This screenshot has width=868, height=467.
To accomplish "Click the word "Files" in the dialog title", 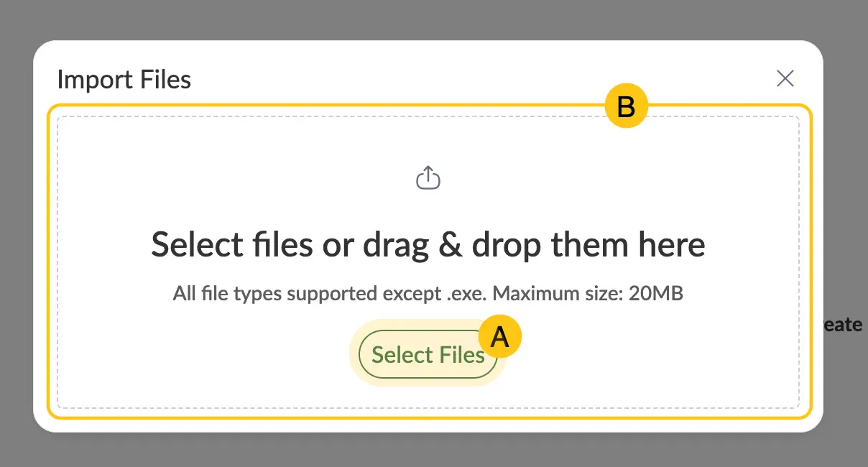I will point(165,79).
